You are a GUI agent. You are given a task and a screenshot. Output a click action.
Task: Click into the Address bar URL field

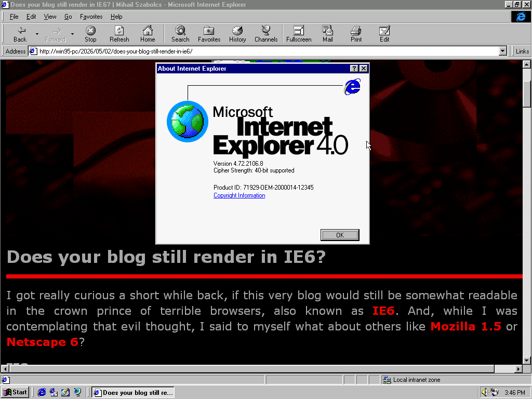click(x=268, y=51)
